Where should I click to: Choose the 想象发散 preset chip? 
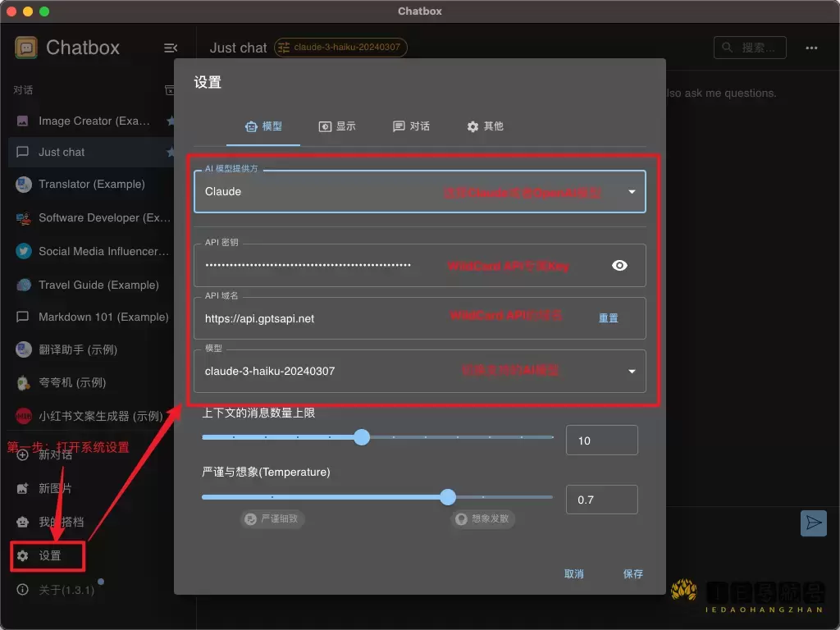pyautogui.click(x=483, y=519)
